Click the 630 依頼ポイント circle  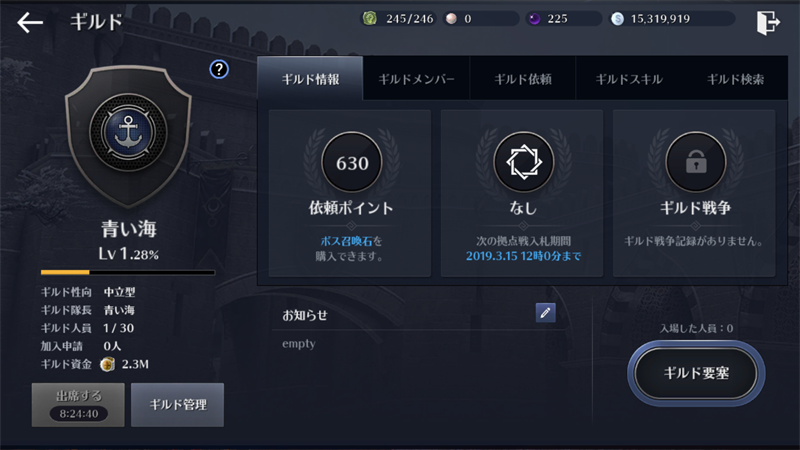tap(352, 162)
